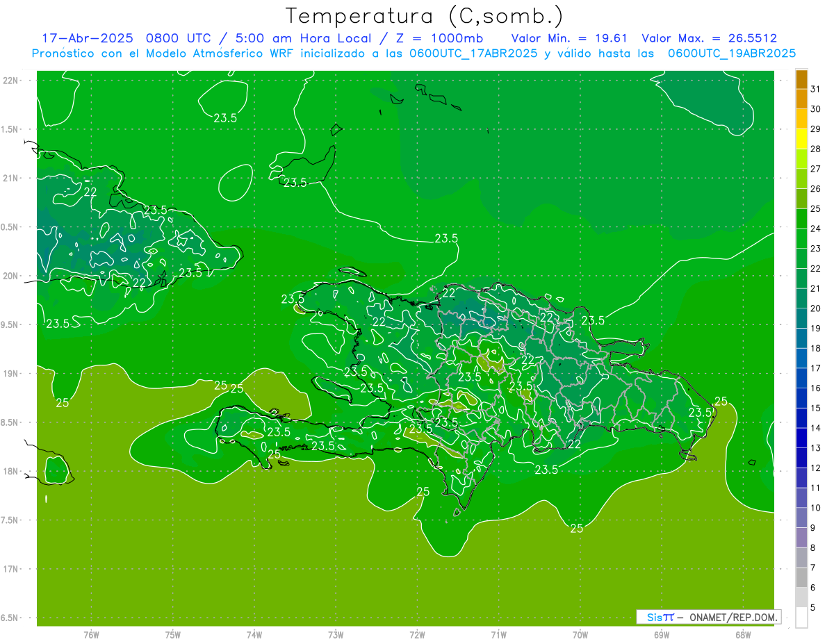Click the '68W' longitude axis label
This screenshot has height=644, width=834.
click(x=742, y=634)
